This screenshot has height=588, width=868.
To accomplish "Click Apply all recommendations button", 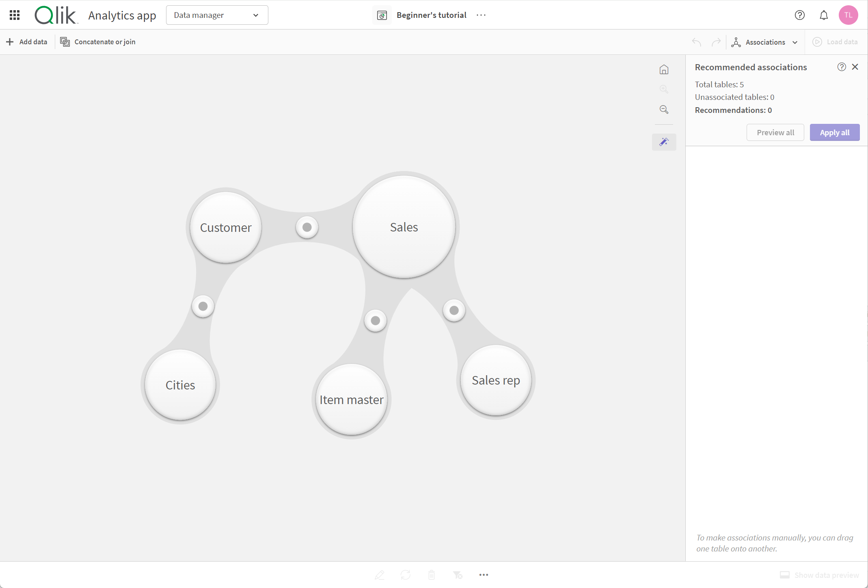I will point(835,132).
